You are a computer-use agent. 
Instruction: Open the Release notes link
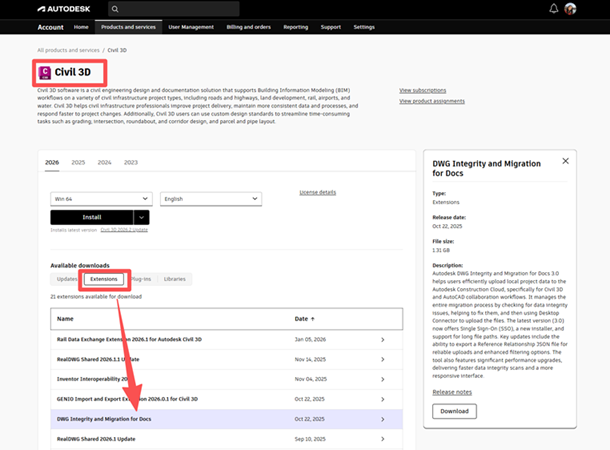coord(452,392)
